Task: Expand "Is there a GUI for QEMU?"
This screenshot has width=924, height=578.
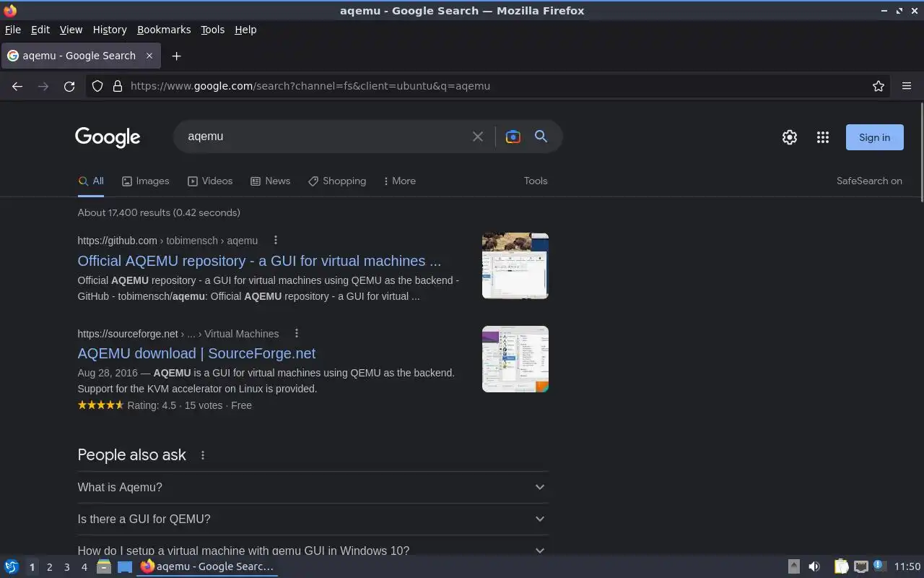Action: click(313, 519)
